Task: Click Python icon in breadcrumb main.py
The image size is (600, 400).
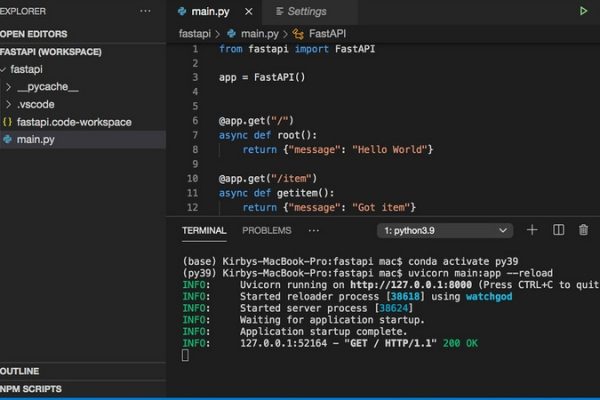Action: click(231, 34)
